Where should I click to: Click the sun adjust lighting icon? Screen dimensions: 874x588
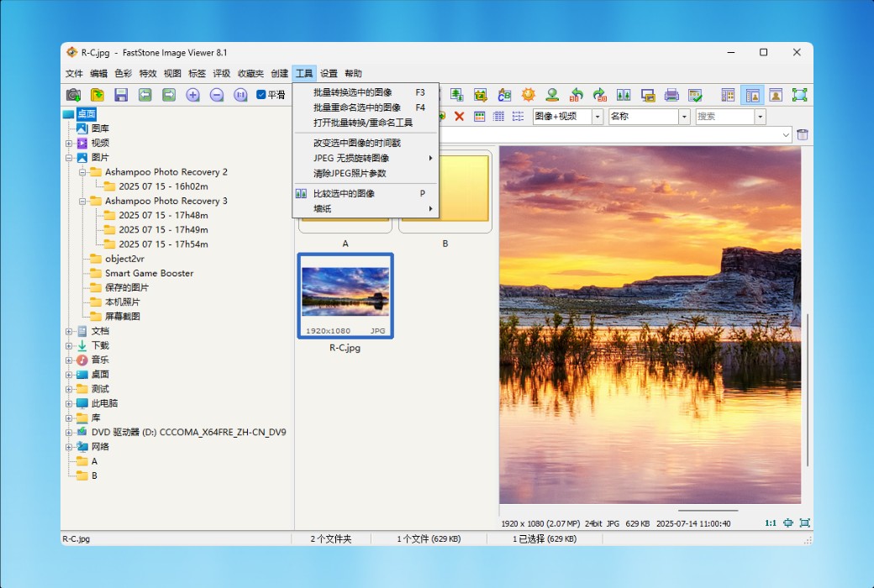529,95
